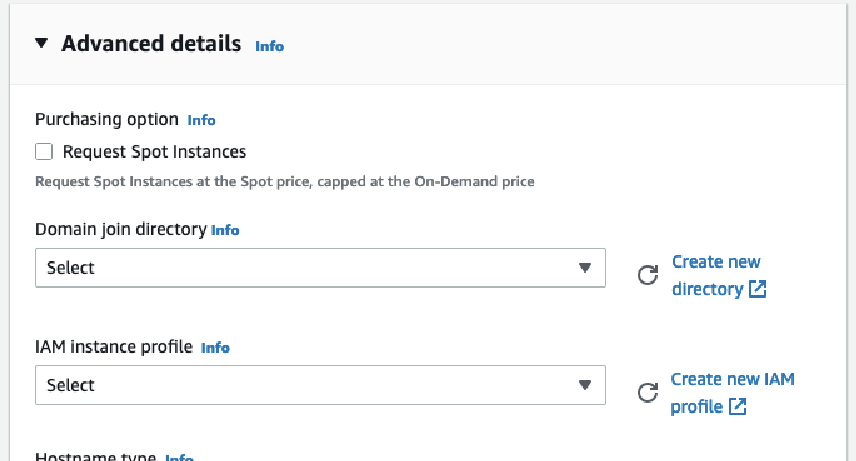
Task: Open Info link for IAM instance profile
Action: pos(215,347)
